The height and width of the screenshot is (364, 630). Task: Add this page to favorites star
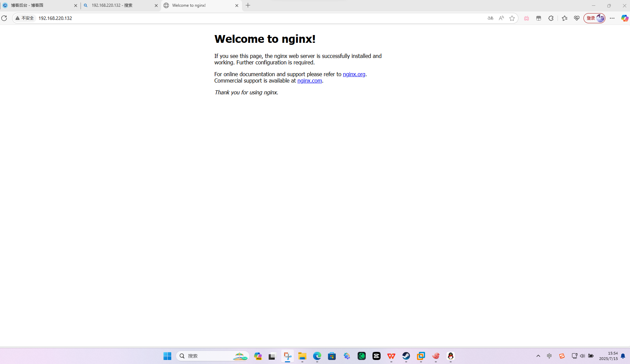click(512, 18)
